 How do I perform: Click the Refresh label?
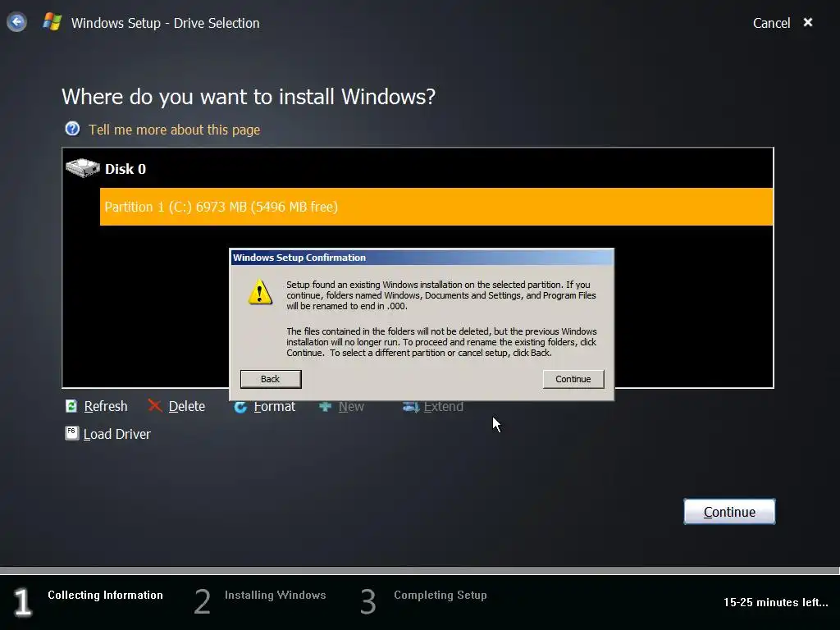click(x=106, y=406)
